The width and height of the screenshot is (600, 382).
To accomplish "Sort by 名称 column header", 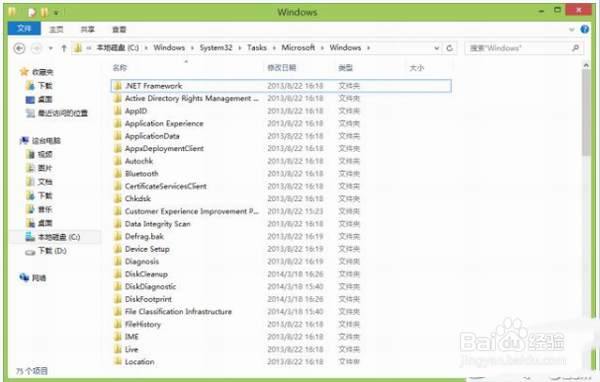I will click(x=120, y=68).
